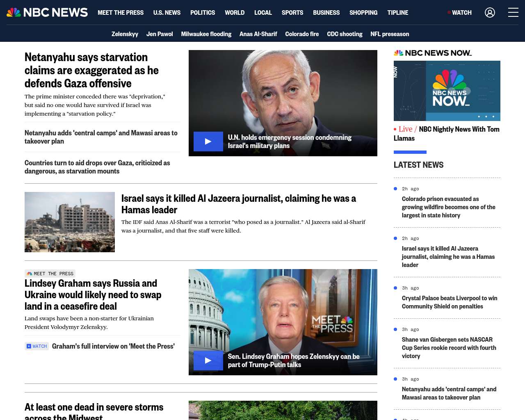Open Sports section
Screen dimensions: 525x420
tap(292, 13)
